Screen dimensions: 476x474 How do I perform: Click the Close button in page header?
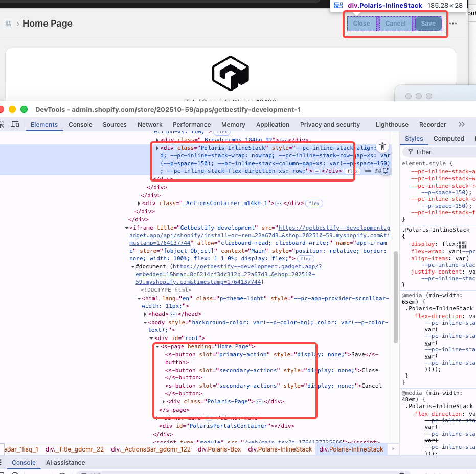361,24
